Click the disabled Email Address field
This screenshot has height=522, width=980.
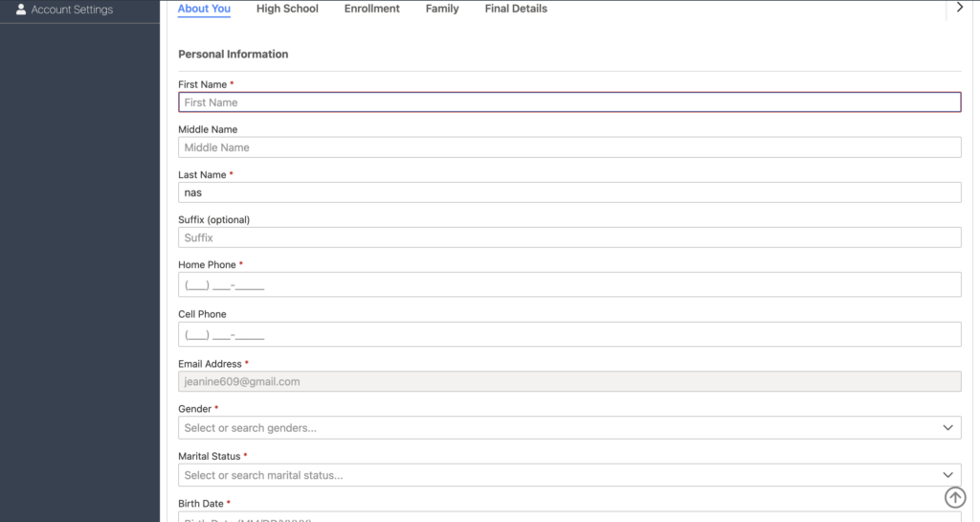point(569,381)
